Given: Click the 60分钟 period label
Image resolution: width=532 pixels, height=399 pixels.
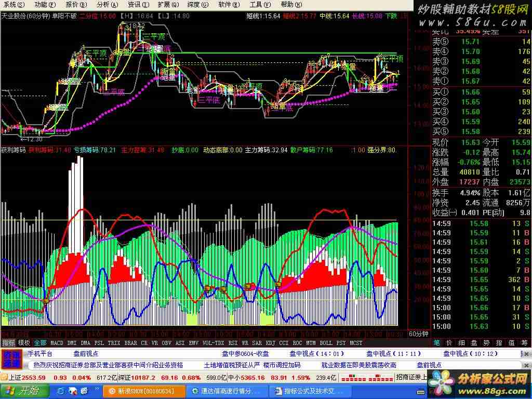Looking at the screenshot, I should (418, 334).
